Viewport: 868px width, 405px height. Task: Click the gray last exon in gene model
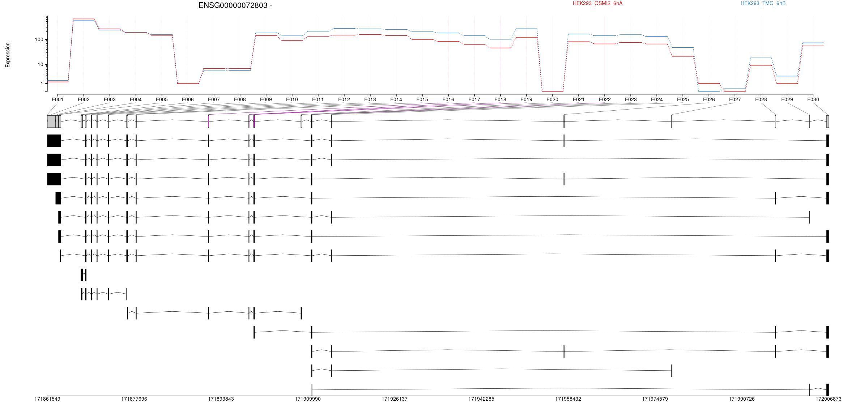coord(827,121)
